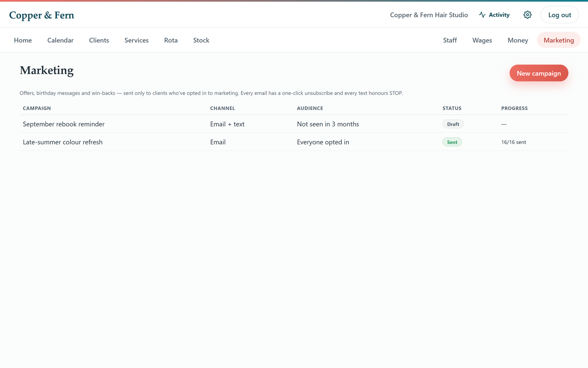This screenshot has width=588, height=368.
Task: Click the Status column header
Action: pos(452,108)
